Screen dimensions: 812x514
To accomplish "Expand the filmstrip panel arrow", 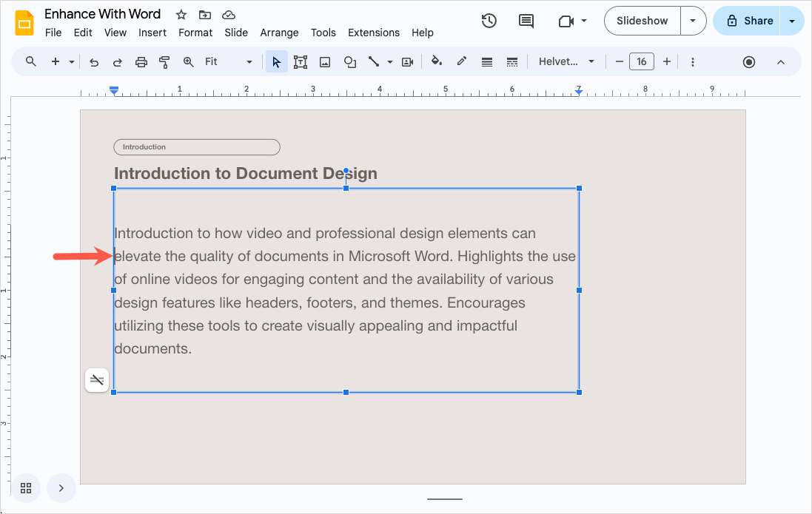I will [x=61, y=488].
